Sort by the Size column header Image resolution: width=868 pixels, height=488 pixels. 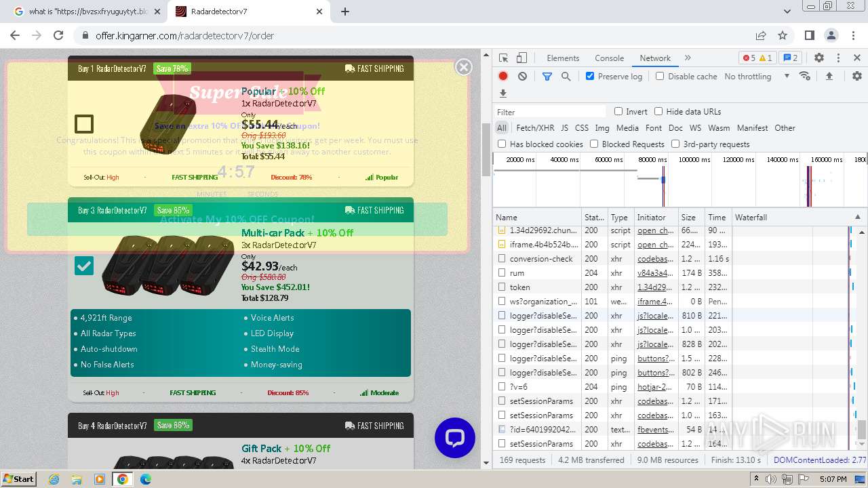click(691, 218)
